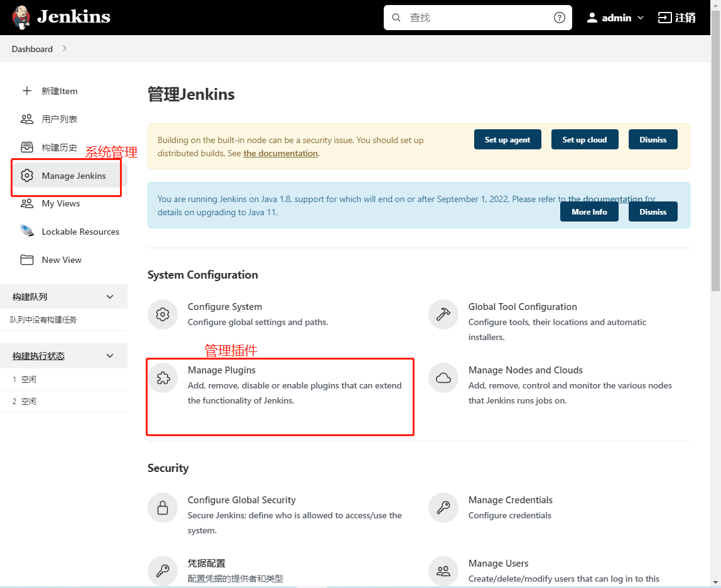
Task: Open the admin user dropdown
Action: click(615, 18)
